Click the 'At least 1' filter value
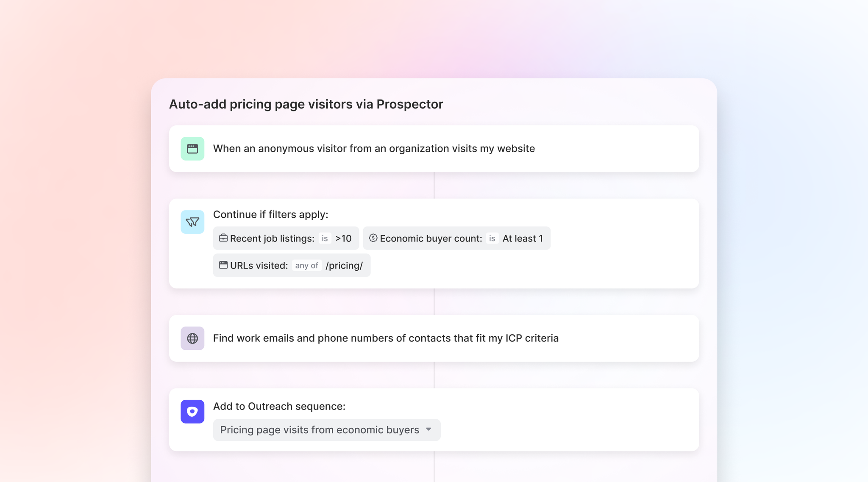 [523, 238]
